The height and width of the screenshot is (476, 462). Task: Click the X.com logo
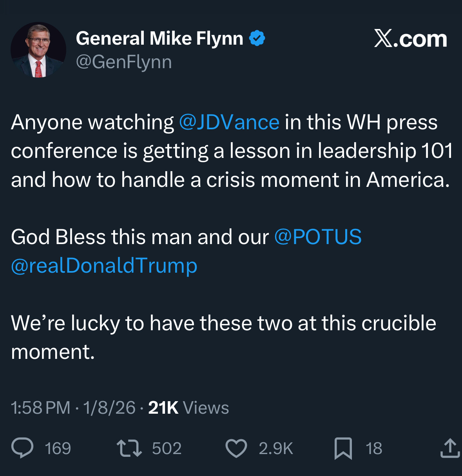410,39
